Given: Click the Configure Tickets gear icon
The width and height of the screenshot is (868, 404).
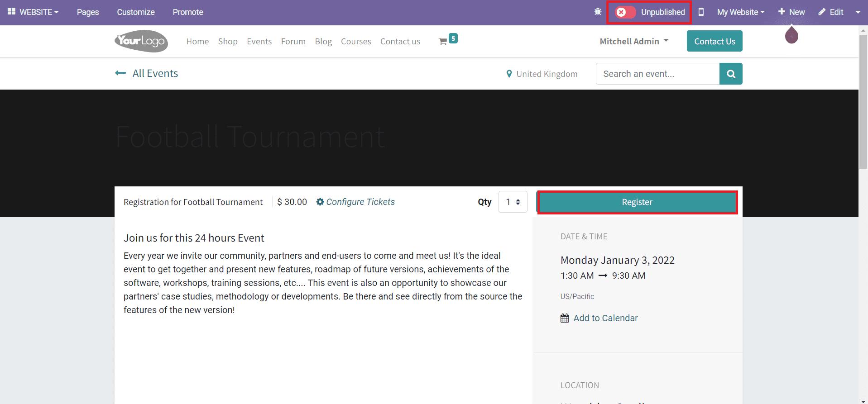Looking at the screenshot, I should tap(320, 202).
